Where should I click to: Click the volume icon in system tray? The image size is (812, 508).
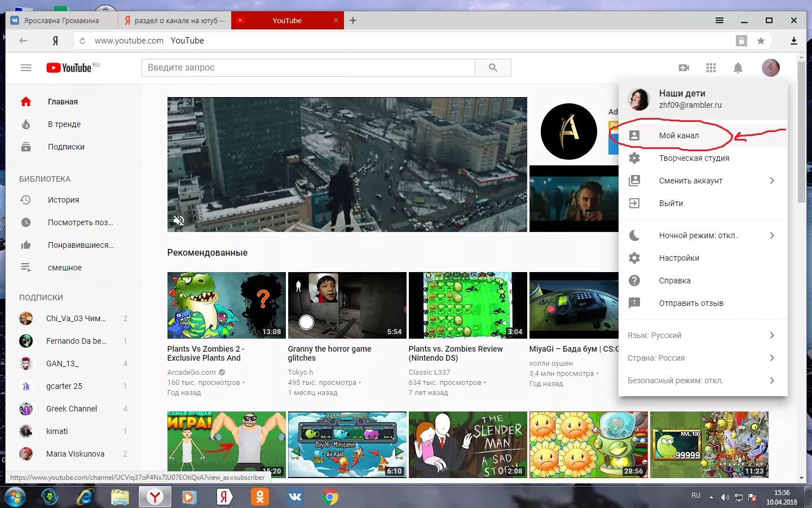point(725,497)
